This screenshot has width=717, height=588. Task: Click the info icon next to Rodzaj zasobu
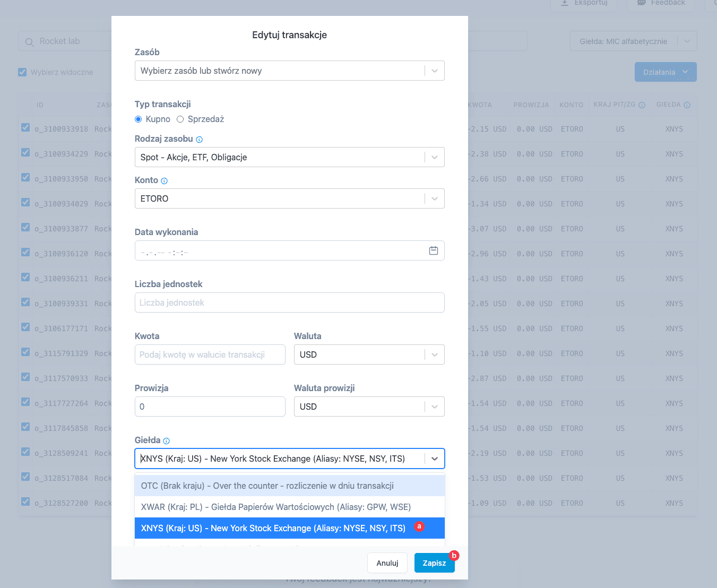(x=199, y=140)
